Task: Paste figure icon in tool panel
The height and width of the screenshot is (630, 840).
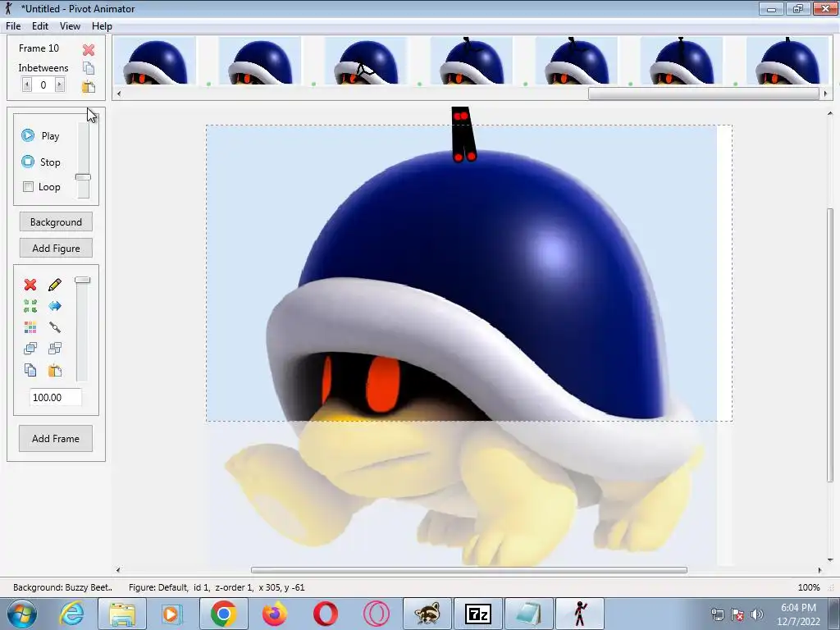Action: point(55,370)
